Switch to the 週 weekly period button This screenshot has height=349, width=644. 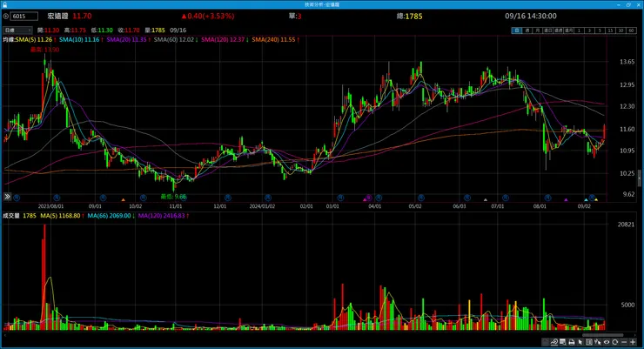[x=527, y=30]
